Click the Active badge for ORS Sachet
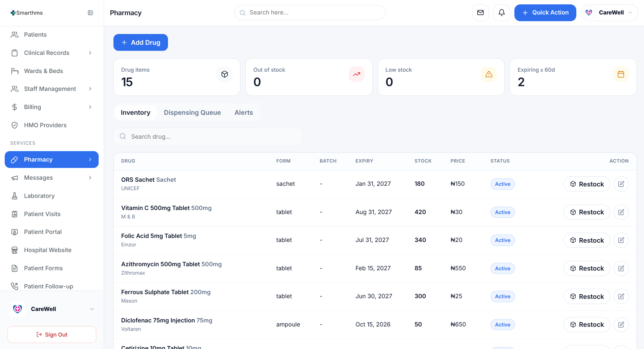The width and height of the screenshot is (644, 349). click(503, 184)
